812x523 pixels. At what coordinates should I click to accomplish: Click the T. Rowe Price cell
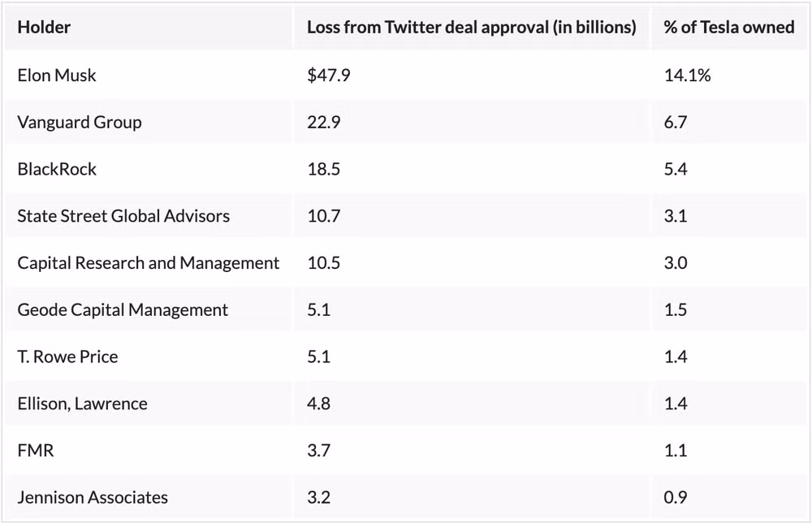(68, 357)
